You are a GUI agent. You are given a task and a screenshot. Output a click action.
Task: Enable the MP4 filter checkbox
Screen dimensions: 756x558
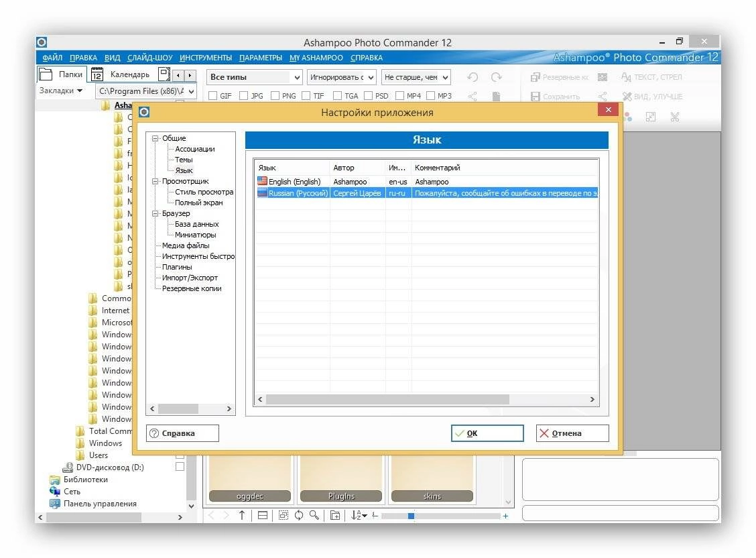pyautogui.click(x=399, y=96)
